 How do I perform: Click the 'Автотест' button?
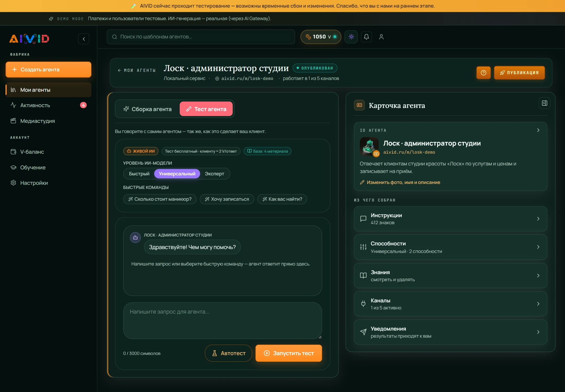coord(229,353)
